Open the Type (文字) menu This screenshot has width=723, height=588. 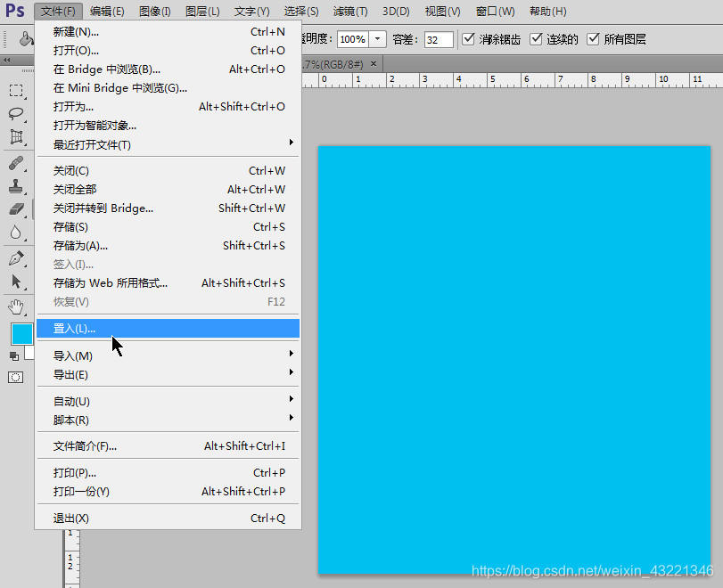coord(251,11)
